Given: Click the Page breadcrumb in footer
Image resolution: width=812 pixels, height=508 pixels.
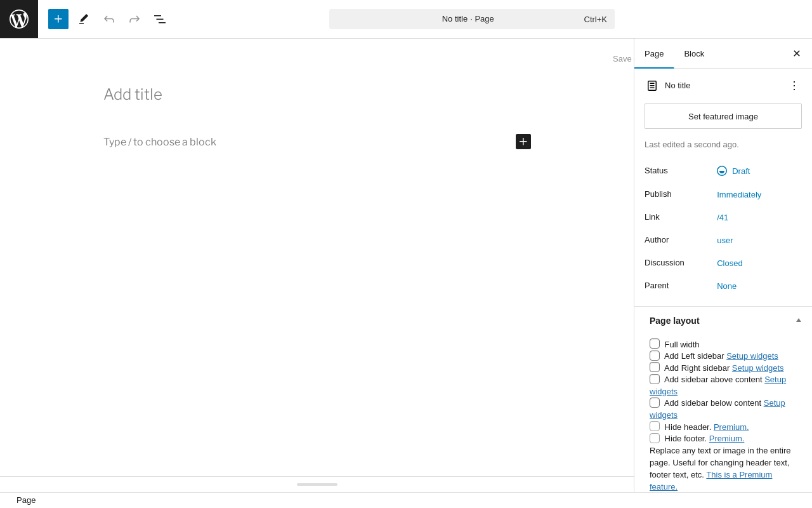Looking at the screenshot, I should point(26,500).
